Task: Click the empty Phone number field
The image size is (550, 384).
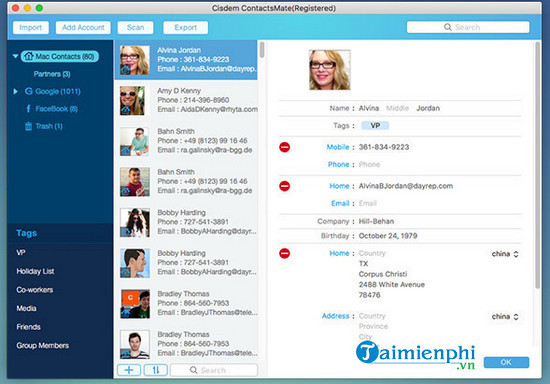Action: pyautogui.click(x=369, y=164)
